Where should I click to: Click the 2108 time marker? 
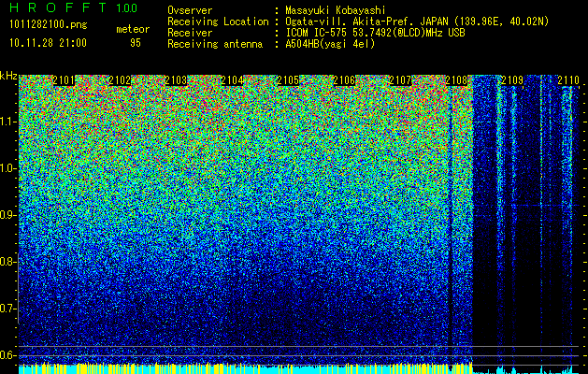point(456,80)
